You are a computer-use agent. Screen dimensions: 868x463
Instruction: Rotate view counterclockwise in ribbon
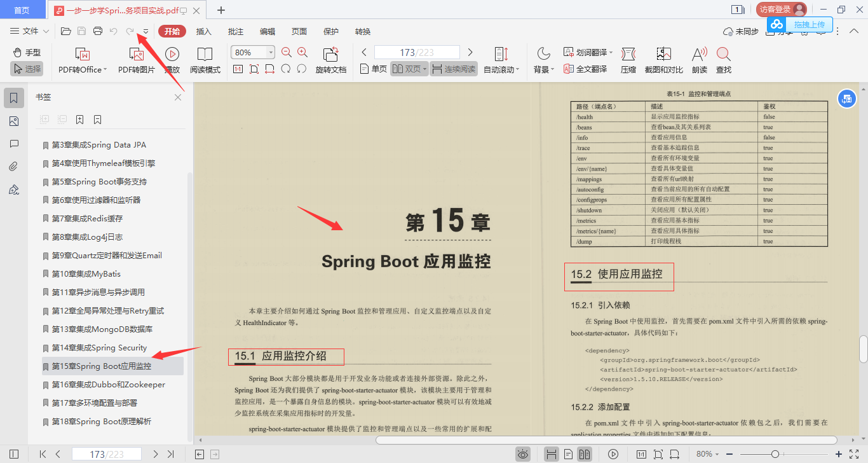(286, 69)
